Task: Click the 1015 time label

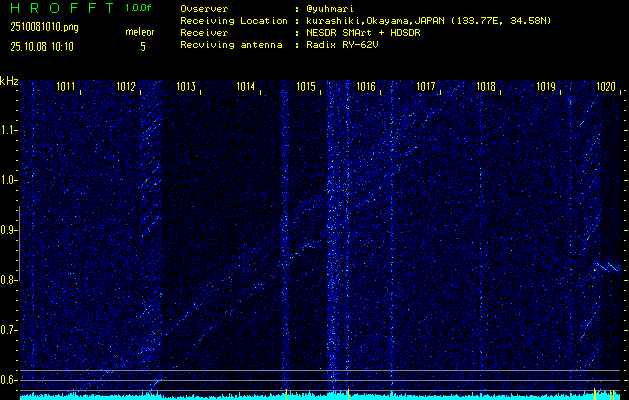Action: [306, 86]
